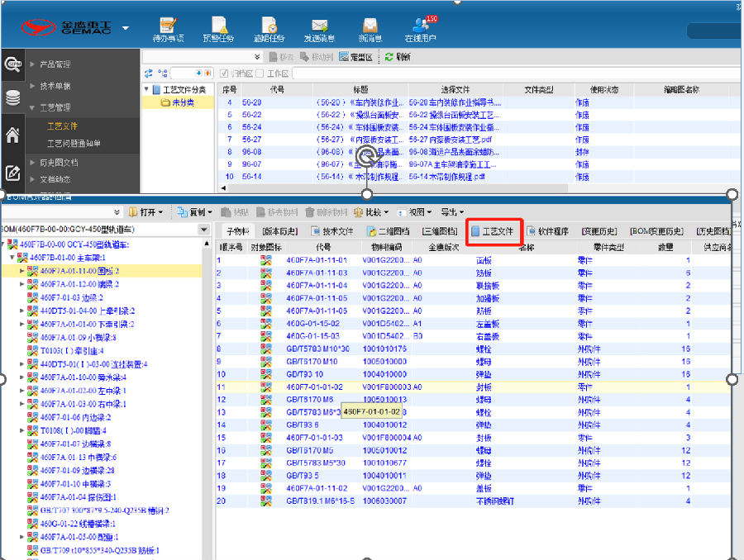744x560 pixels.
Task: Click the 刷新 refresh button
Action: 397,57
